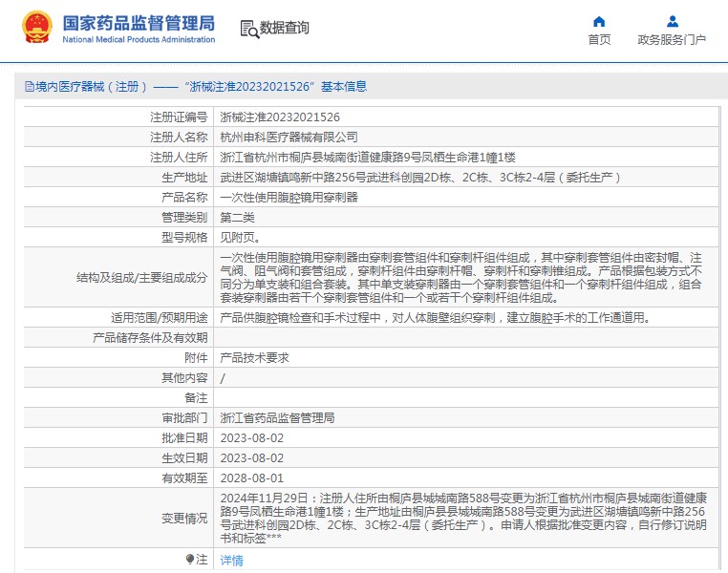
Task: Click the national emblem logo icon
Action: pyautogui.click(x=37, y=29)
